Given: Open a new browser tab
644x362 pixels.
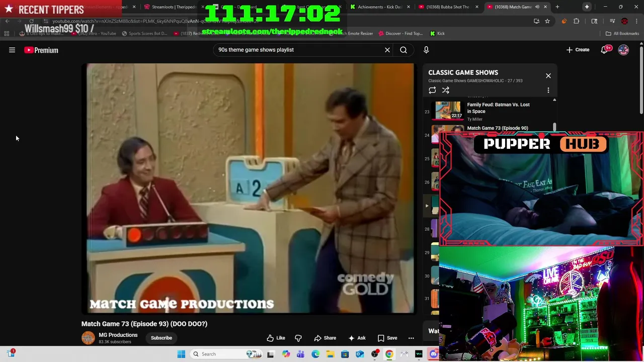Looking at the screenshot, I should tap(557, 7).
